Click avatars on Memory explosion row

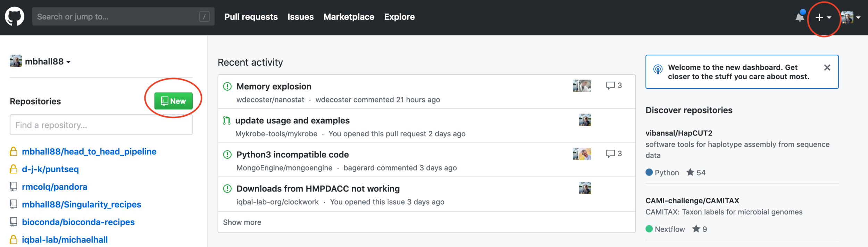tap(582, 86)
